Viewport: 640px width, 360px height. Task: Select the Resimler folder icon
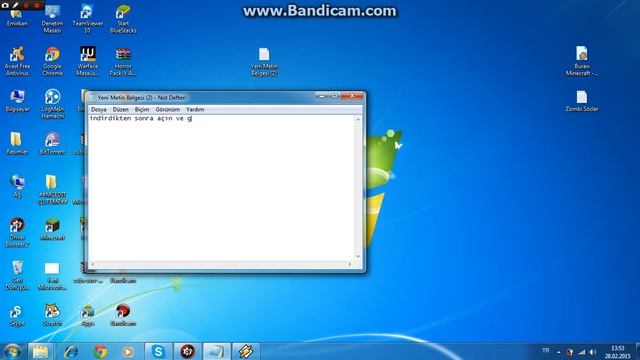(x=17, y=143)
